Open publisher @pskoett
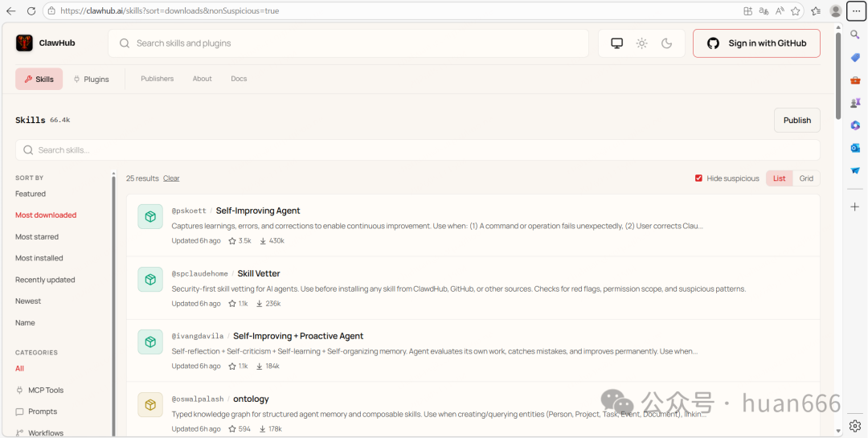 [x=189, y=211]
